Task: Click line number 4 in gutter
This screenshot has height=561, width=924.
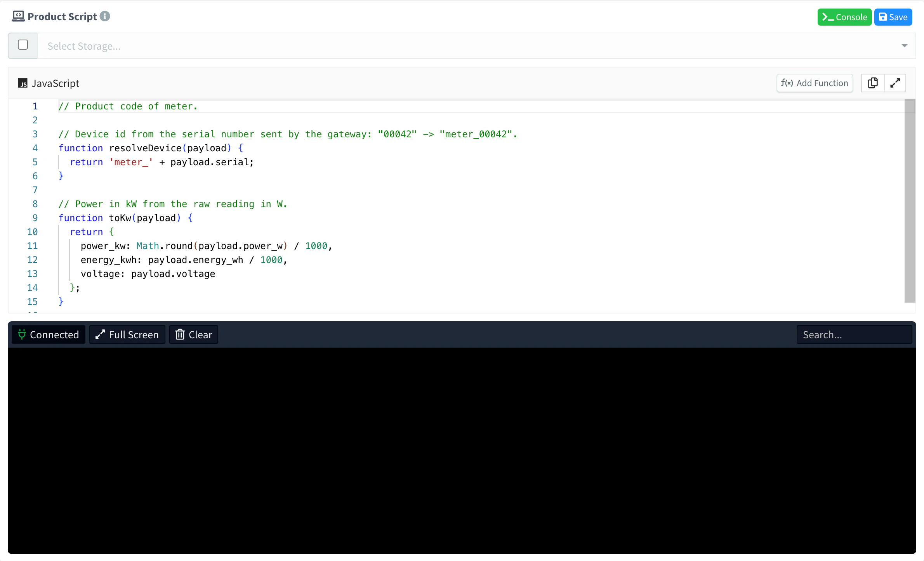Action: (x=35, y=148)
